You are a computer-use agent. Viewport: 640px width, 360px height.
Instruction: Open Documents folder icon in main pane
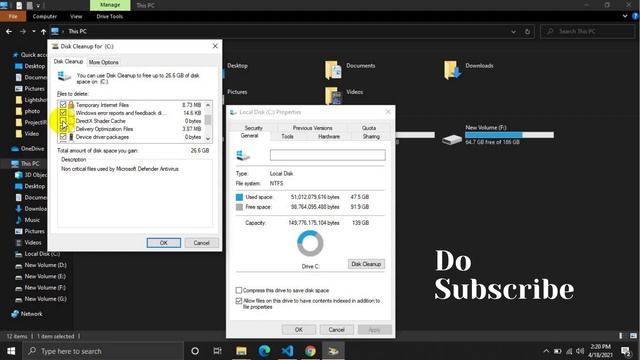pyautogui.click(x=333, y=69)
